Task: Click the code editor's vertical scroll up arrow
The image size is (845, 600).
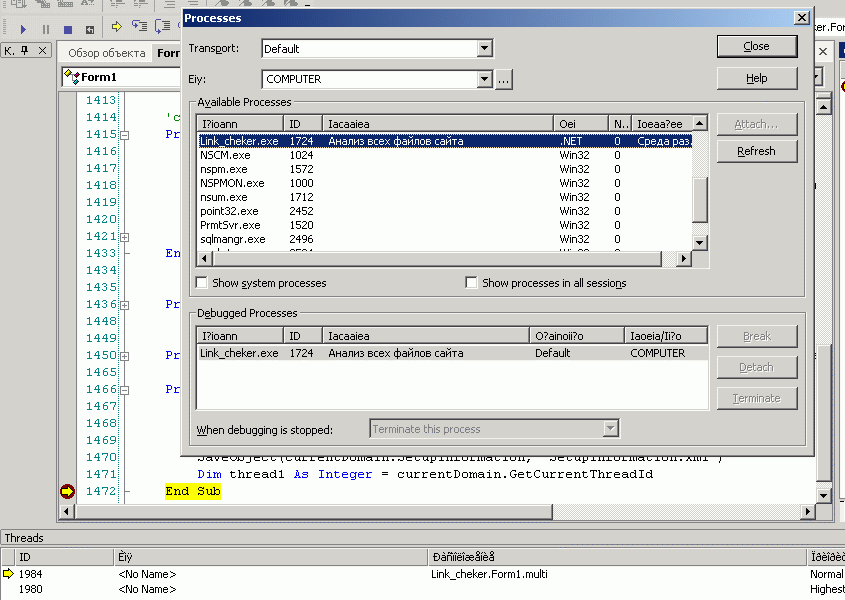Action: click(x=823, y=106)
